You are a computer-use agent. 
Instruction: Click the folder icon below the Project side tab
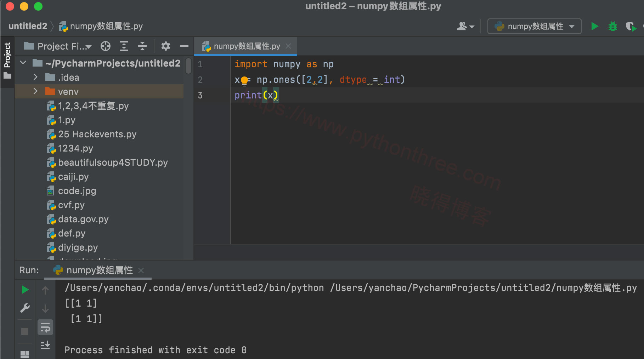[x=7, y=76]
